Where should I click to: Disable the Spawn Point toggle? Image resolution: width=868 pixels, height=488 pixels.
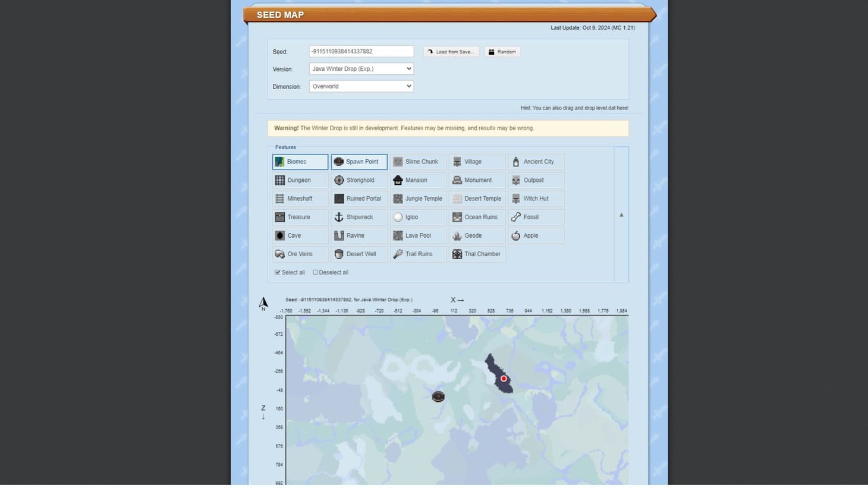coord(359,162)
